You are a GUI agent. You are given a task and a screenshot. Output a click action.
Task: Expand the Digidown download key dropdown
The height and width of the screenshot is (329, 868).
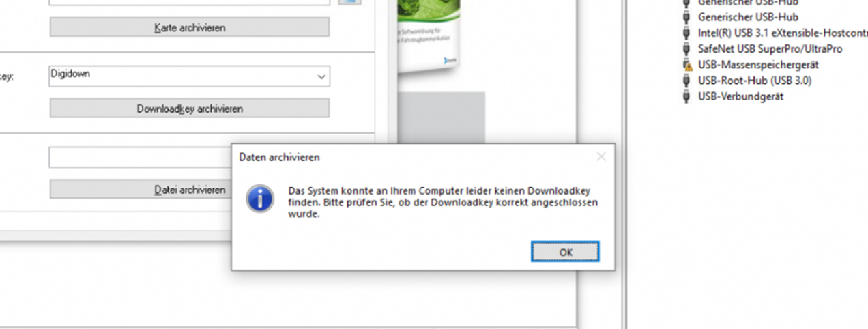pos(321,77)
